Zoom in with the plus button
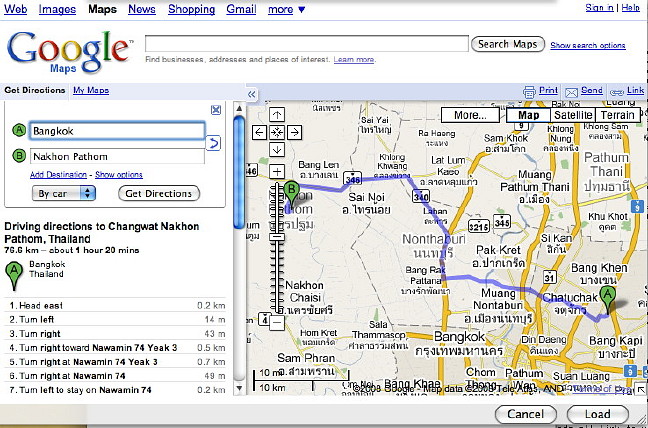This screenshot has height=428, width=648. pos(277,171)
